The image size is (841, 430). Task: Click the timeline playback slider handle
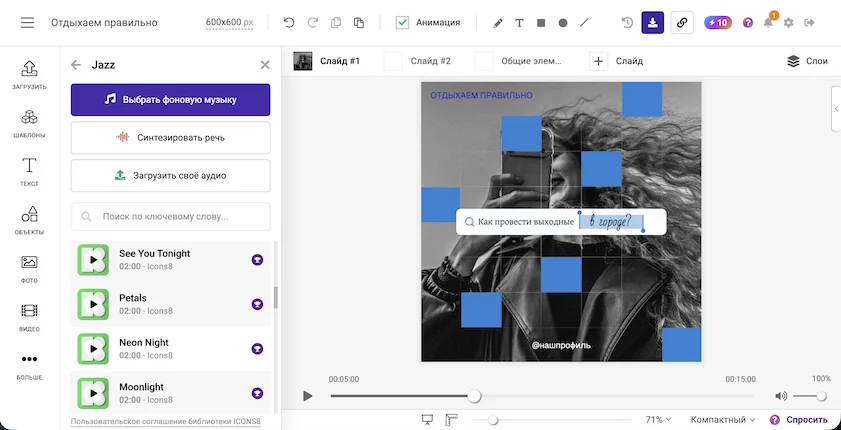[x=474, y=396]
